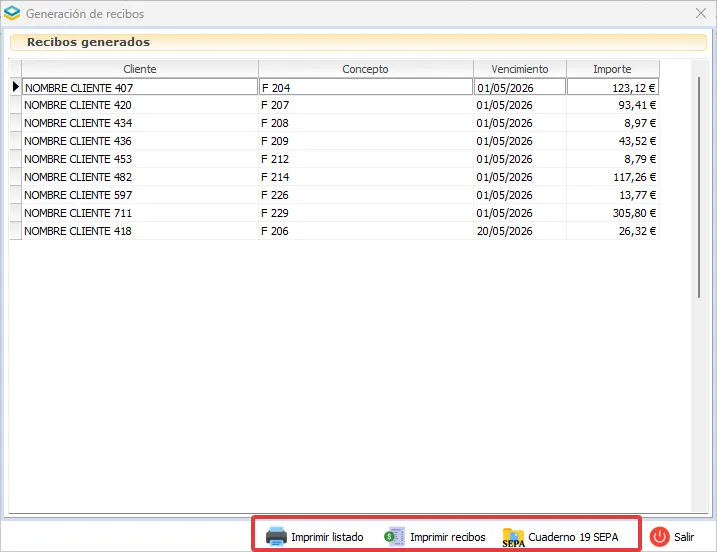The height and width of the screenshot is (552, 717).
Task: Click the row selector beside NOMBRE CLIENTE 418
Action: click(16, 231)
